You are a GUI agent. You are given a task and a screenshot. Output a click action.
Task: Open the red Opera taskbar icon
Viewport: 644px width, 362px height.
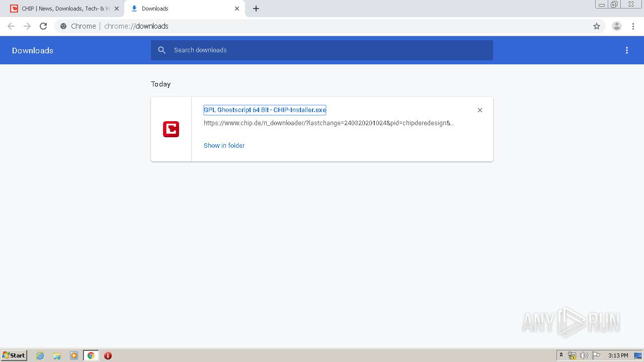coord(108,355)
